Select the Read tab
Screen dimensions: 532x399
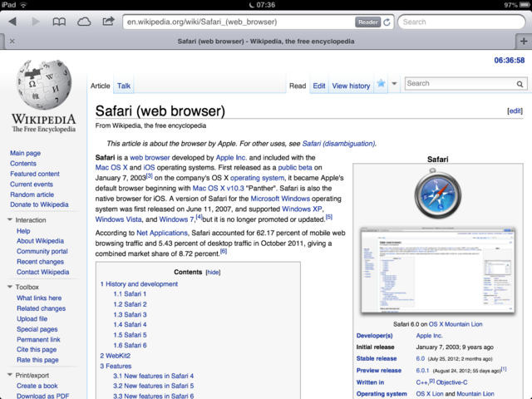click(298, 86)
